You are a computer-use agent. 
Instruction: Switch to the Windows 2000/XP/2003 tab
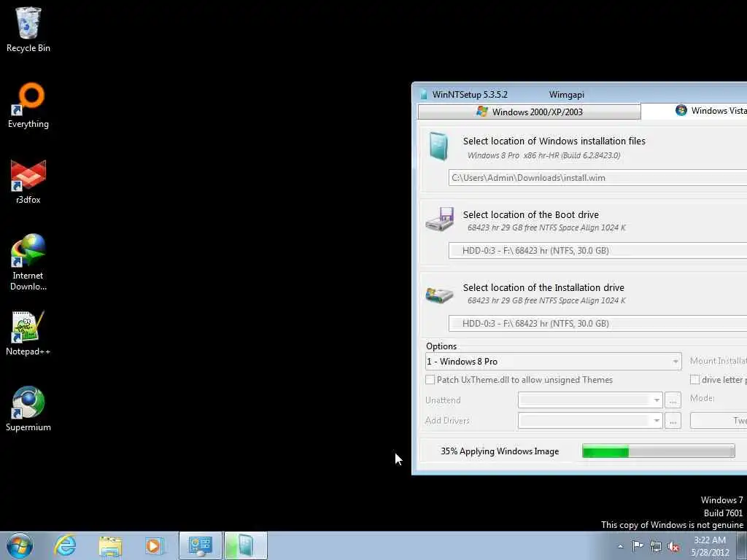point(529,112)
